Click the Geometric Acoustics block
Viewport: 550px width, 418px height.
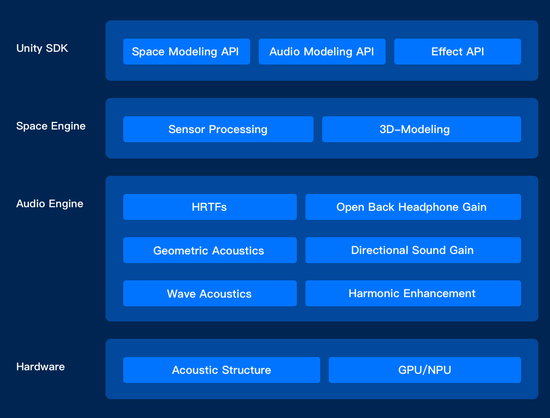pyautogui.click(x=210, y=250)
